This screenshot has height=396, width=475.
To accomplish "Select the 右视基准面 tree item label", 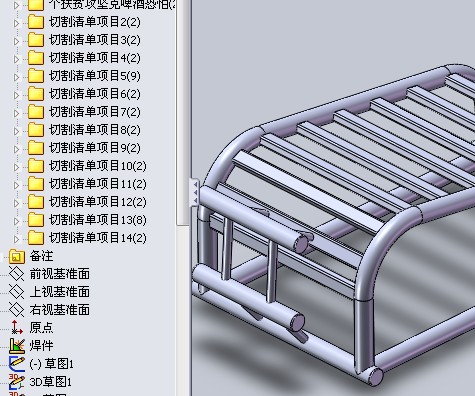I will (x=60, y=310).
